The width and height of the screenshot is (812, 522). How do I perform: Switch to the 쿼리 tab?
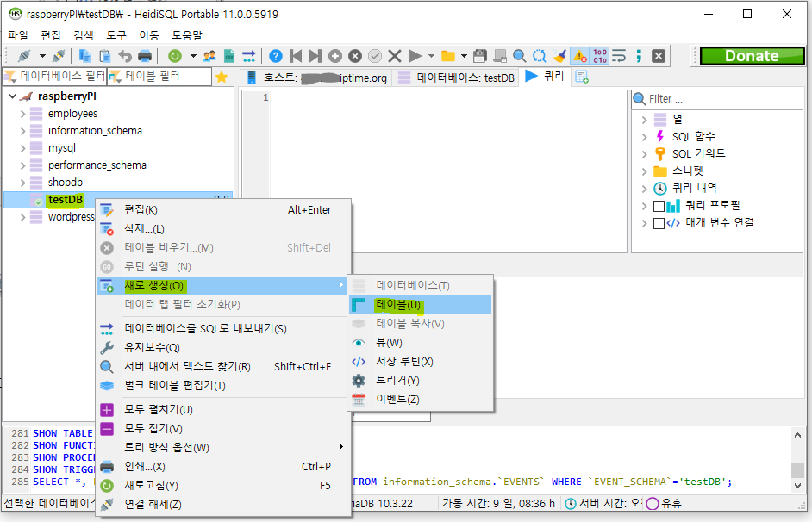546,77
